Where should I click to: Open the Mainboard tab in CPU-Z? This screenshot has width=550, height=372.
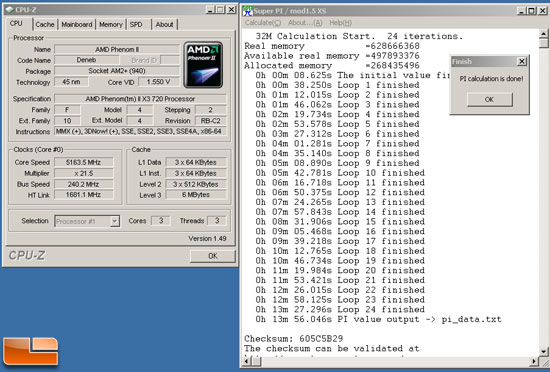(x=77, y=24)
